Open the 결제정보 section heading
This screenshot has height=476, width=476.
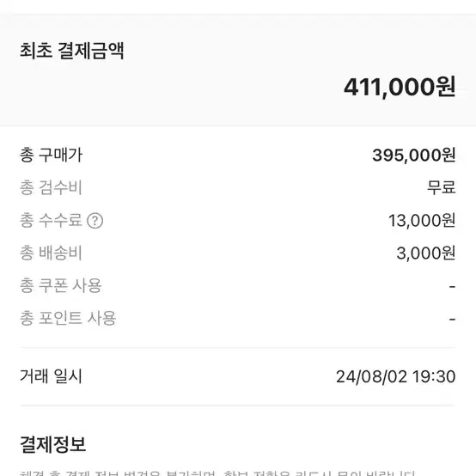(52, 445)
